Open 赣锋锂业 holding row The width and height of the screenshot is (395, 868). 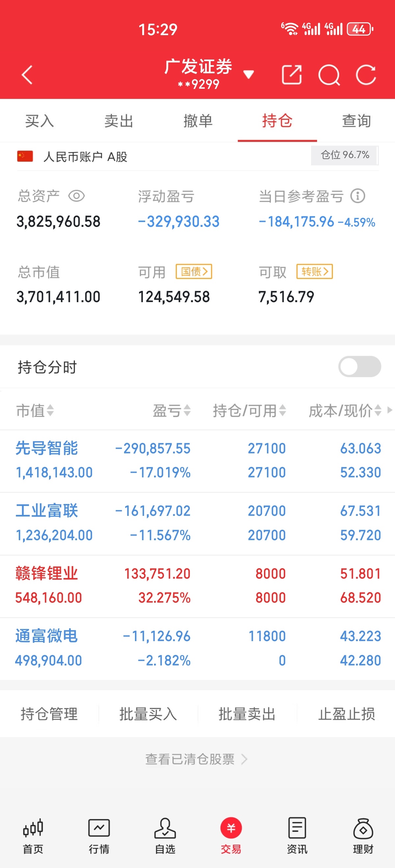click(x=197, y=586)
